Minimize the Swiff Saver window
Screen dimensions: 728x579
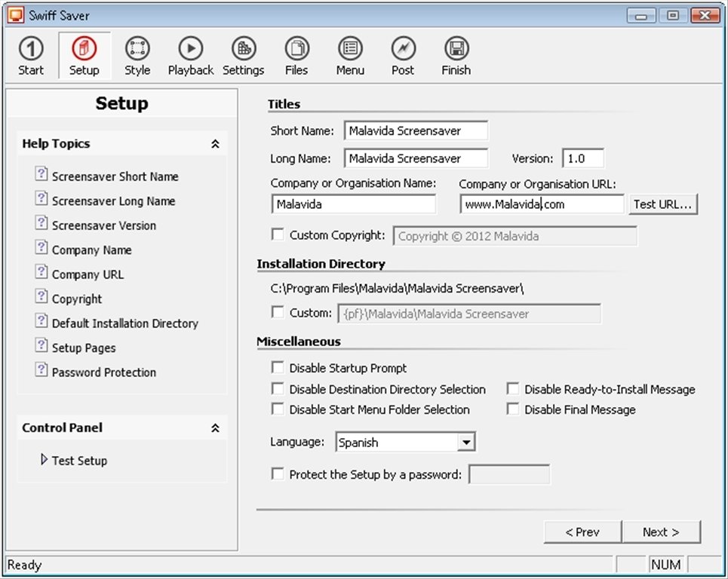coord(641,16)
